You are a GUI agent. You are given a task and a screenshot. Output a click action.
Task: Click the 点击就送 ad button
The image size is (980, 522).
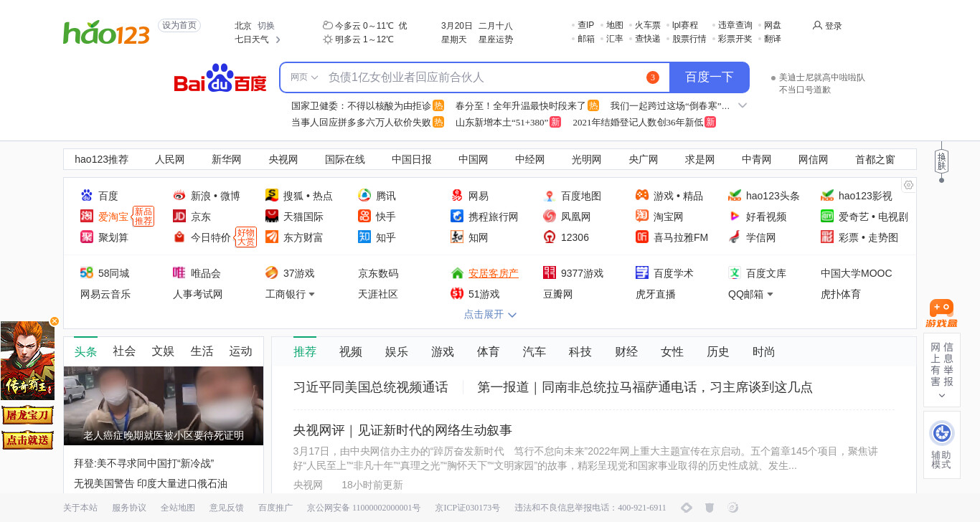coord(27,440)
